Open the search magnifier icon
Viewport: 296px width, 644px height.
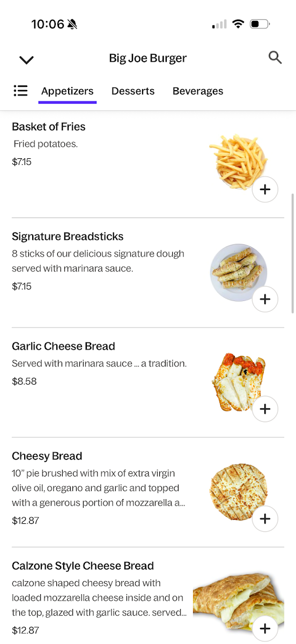(275, 58)
